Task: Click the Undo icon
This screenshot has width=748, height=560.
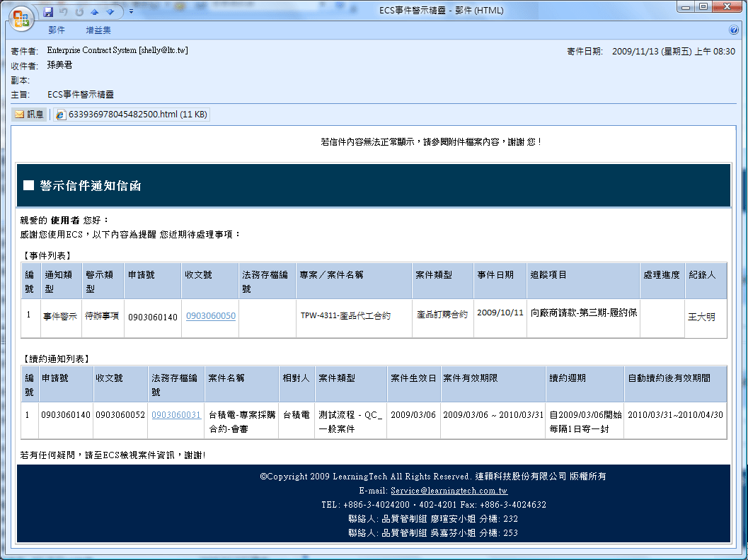Action: 64,11
